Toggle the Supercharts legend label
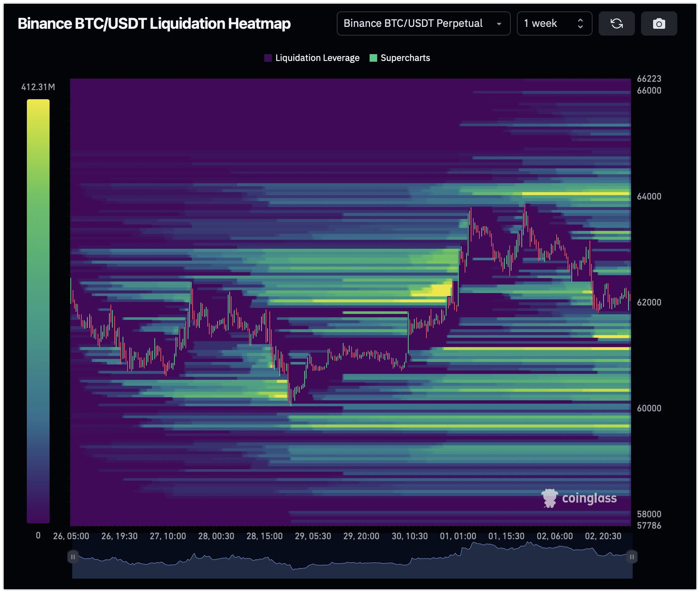Screen dimensions: 700x593 tap(405, 58)
